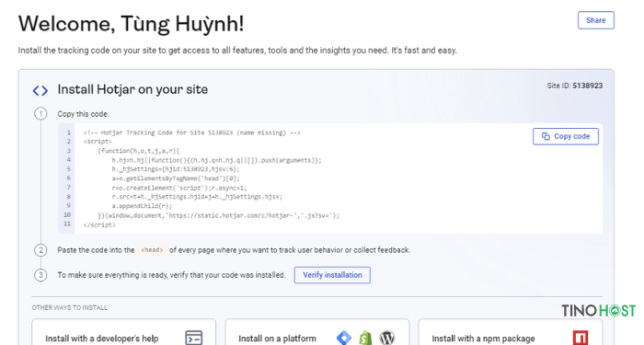
Task: Copy the Hotjar tracking code
Action: 566,136
